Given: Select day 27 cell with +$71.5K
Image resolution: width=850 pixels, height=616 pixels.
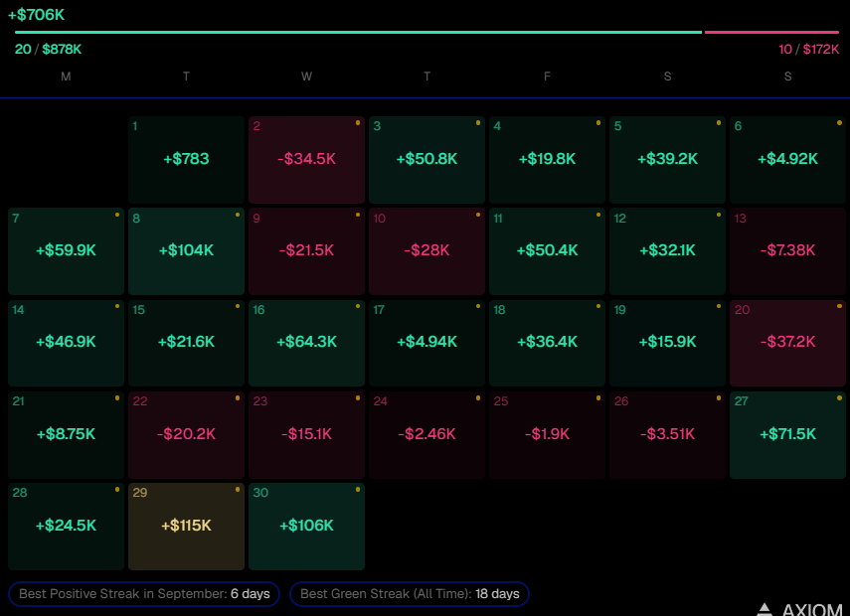Looking at the screenshot, I should point(787,435).
